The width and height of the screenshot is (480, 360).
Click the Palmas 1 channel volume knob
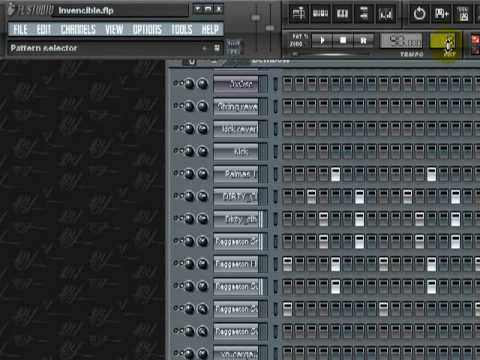coord(203,174)
